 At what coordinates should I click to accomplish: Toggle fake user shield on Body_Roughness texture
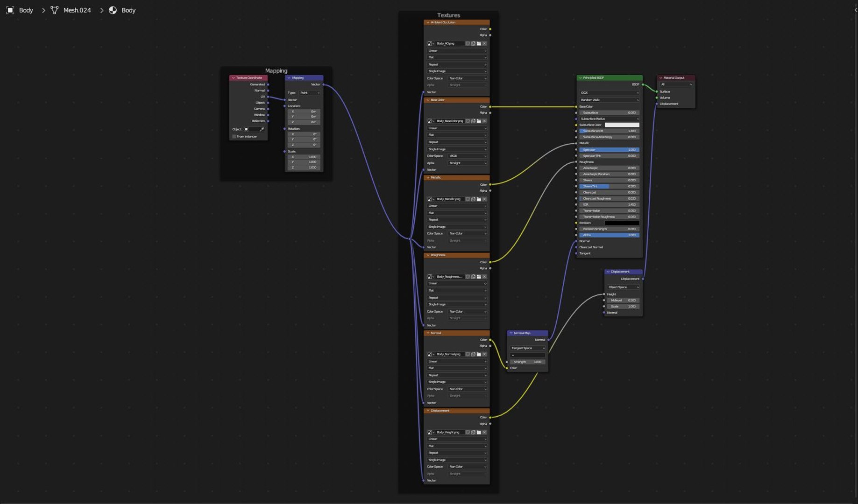tap(468, 276)
